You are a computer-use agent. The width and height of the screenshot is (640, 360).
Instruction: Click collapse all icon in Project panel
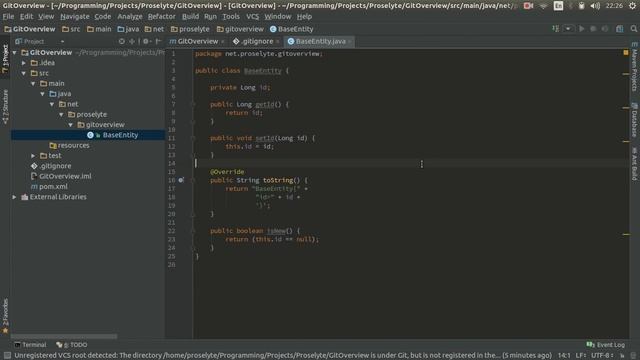click(x=132, y=41)
